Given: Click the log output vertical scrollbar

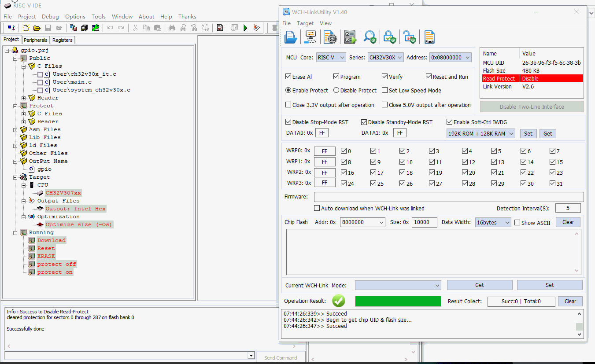Looking at the screenshot, I should 580,324.
